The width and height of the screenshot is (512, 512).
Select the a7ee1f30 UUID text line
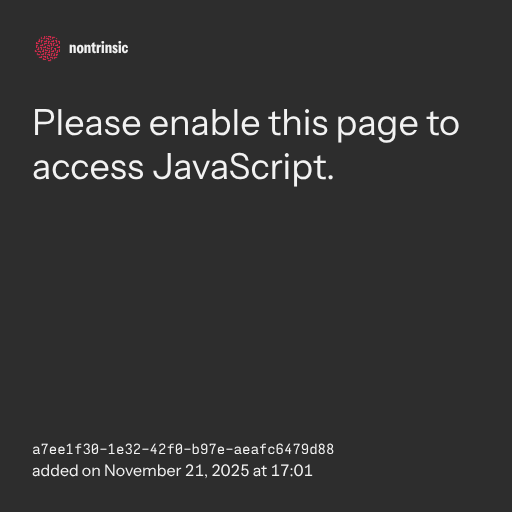point(183,449)
